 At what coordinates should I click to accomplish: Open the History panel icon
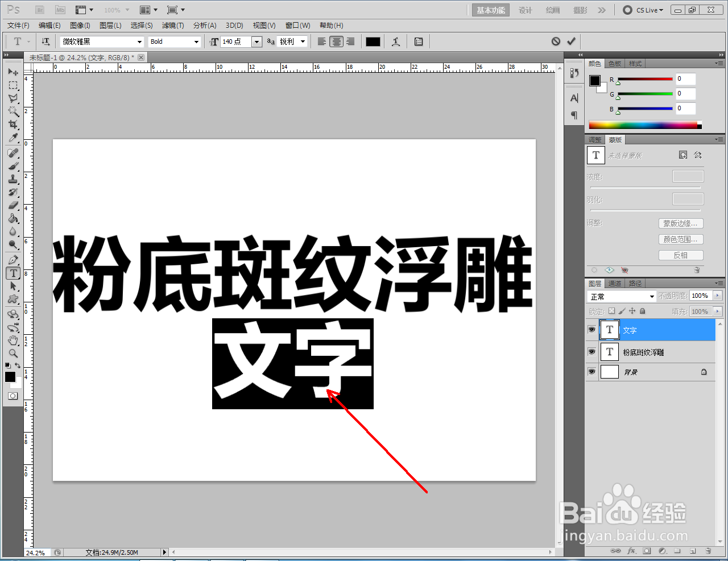tap(574, 73)
